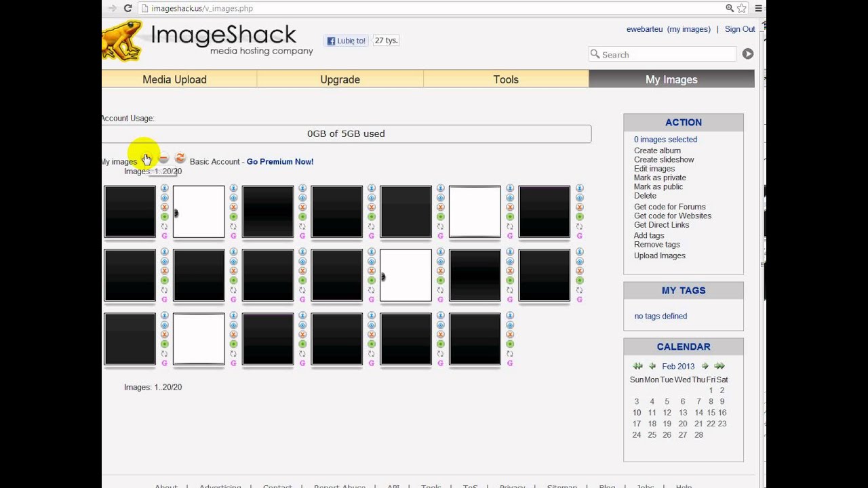Select the white thumbnail in the middle row

click(x=406, y=275)
